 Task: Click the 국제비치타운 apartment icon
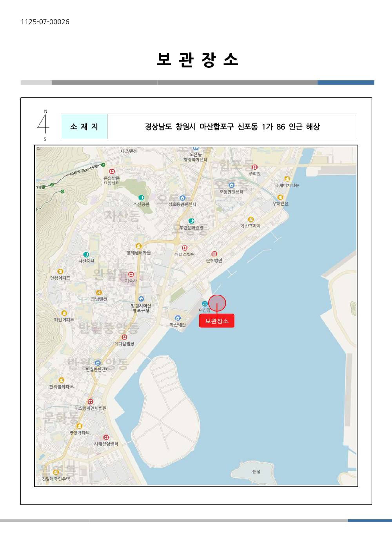pos(287,179)
